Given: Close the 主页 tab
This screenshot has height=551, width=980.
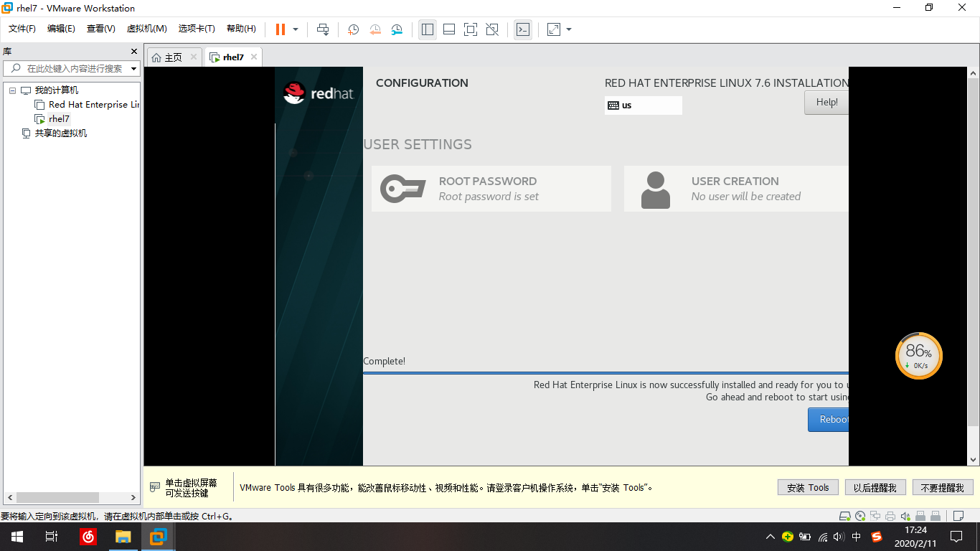Looking at the screenshot, I should tap(194, 57).
